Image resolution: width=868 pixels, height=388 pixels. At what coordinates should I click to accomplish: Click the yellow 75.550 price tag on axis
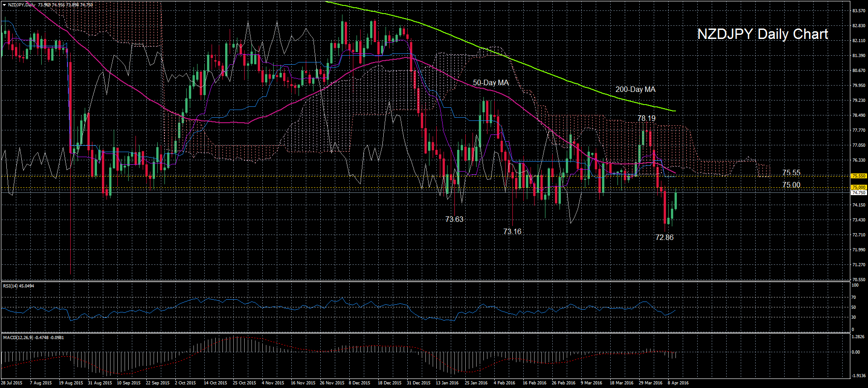(x=859, y=176)
